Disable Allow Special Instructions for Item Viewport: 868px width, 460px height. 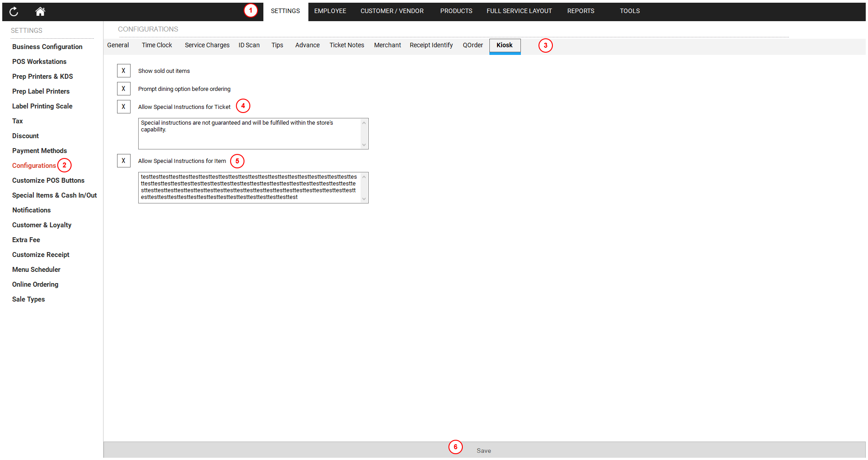click(x=123, y=161)
